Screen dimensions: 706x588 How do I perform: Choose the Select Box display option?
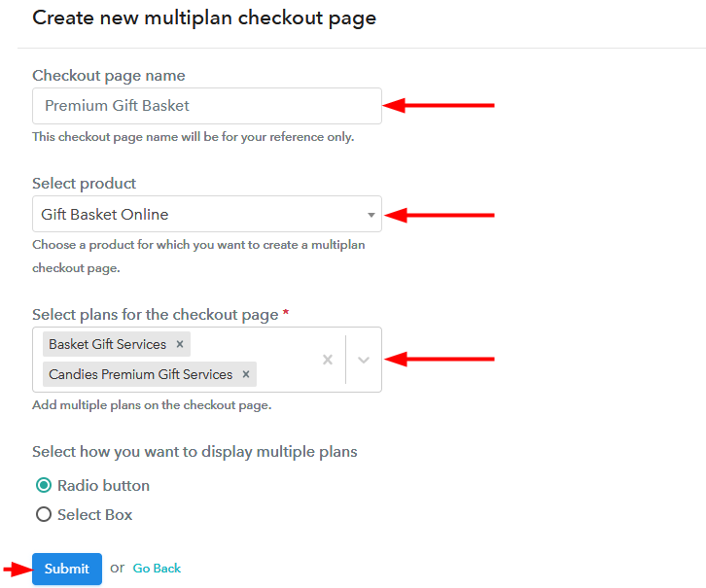pyautogui.click(x=43, y=514)
